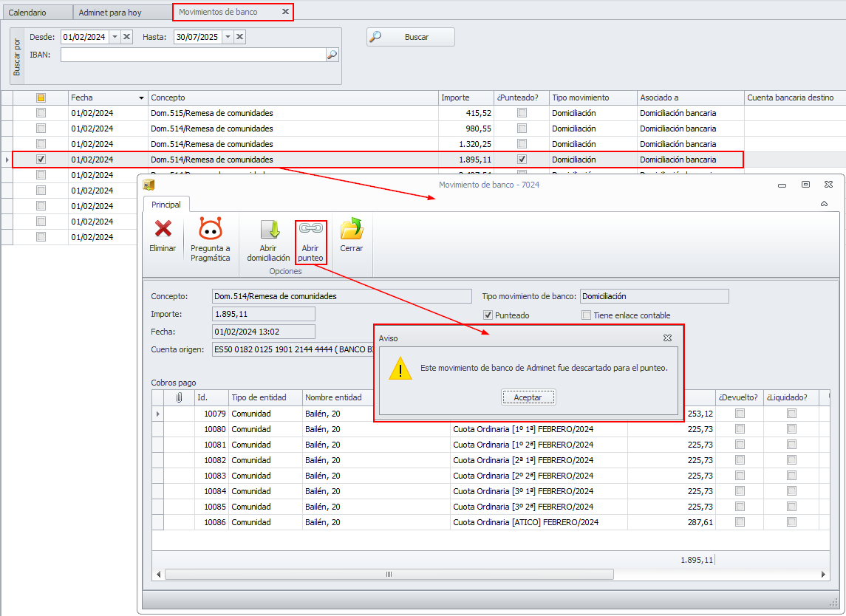846x616 pixels.
Task: Toggle Punteado checkbox in 415,52 row
Action: click(522, 113)
